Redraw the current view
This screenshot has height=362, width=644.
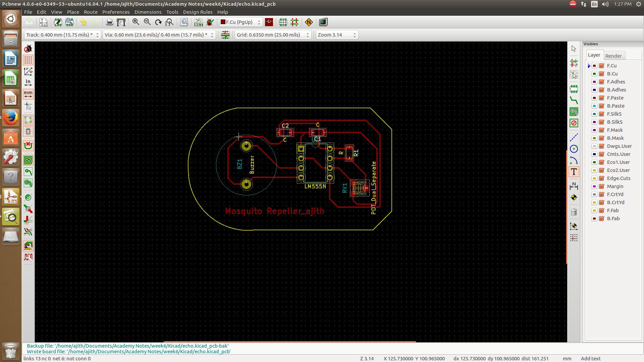(x=158, y=22)
